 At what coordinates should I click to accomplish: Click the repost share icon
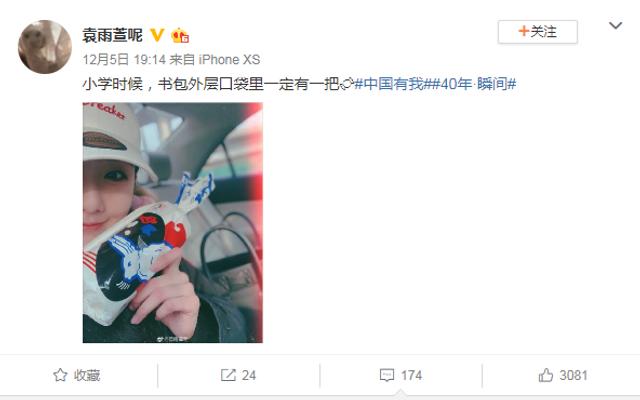pos(228,375)
